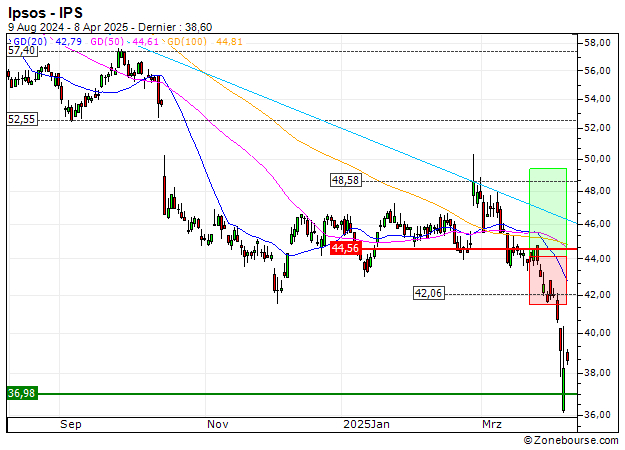625x450 pixels.
Task: Click the red stop-loss zone rectangle
Action: click(548, 280)
